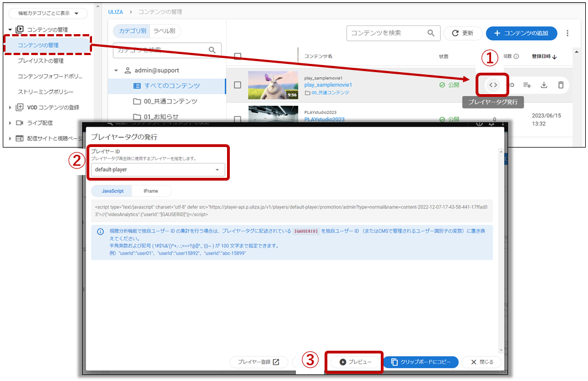The height and width of the screenshot is (381, 588).
Task: Click the info icon in the blue notice
Action: (100, 232)
